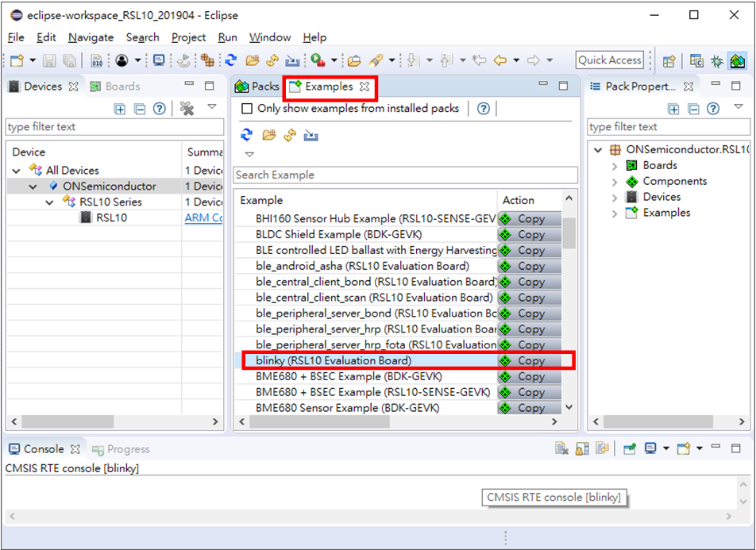Image resolution: width=756 pixels, height=550 pixels.
Task: Open the view menu dropdown in Examples panel
Action: (249, 154)
